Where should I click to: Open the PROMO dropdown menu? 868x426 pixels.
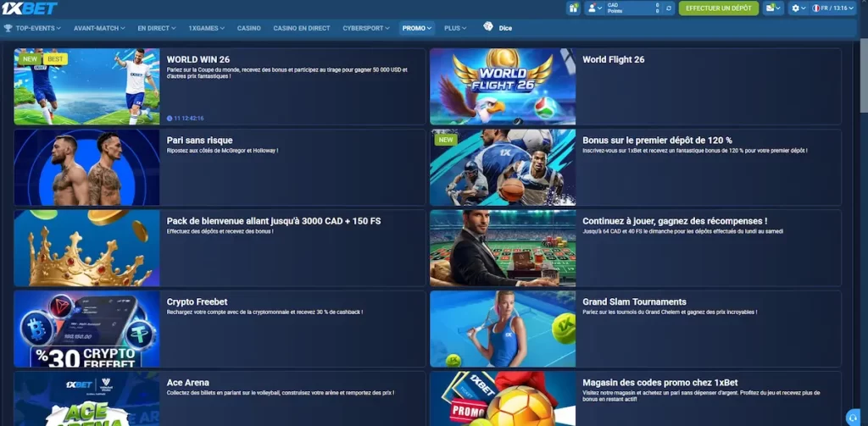[417, 28]
